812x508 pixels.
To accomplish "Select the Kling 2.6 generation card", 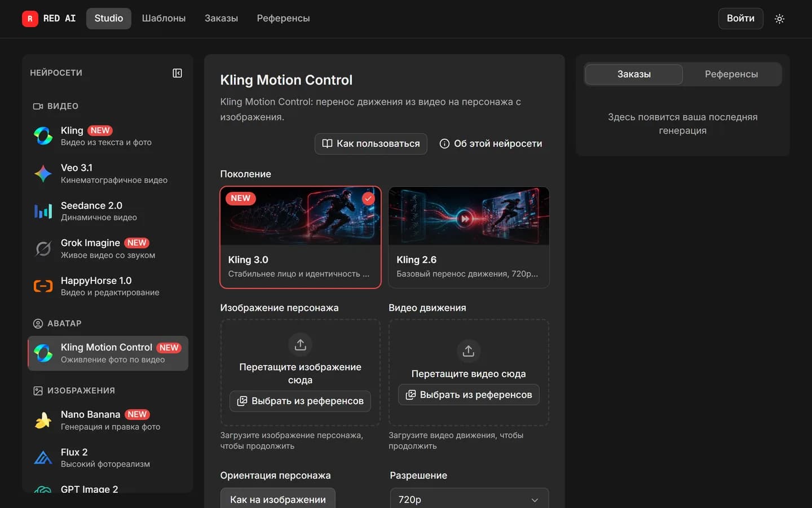I will click(469, 238).
